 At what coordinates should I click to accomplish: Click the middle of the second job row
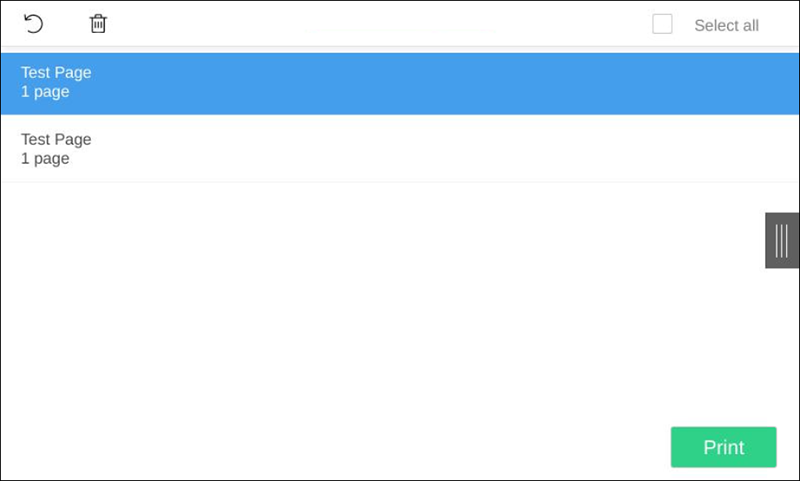[400, 149]
